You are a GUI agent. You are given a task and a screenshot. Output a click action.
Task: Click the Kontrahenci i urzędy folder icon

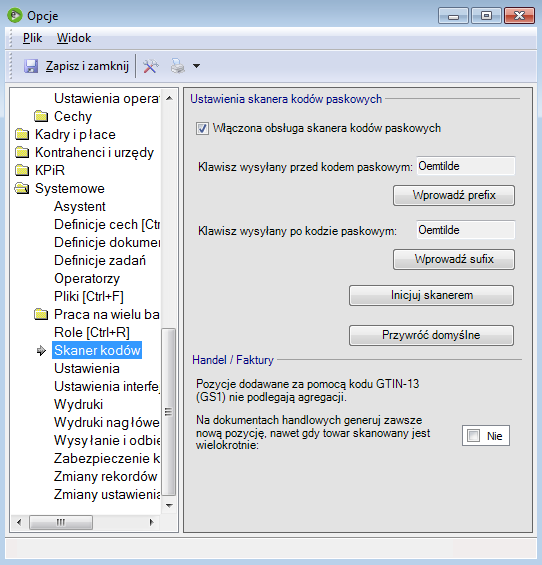click(22, 152)
